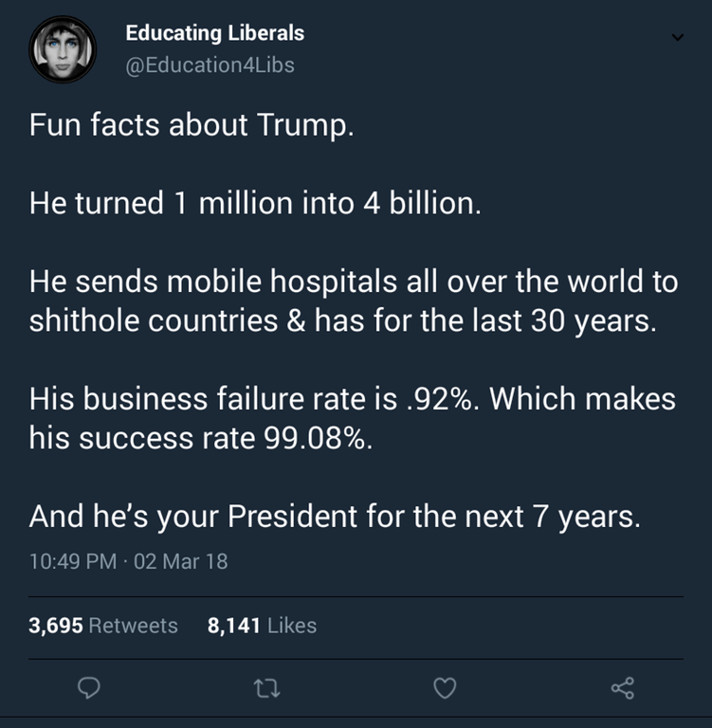
Task: View the 3,695 Retweets list
Action: click(x=103, y=625)
